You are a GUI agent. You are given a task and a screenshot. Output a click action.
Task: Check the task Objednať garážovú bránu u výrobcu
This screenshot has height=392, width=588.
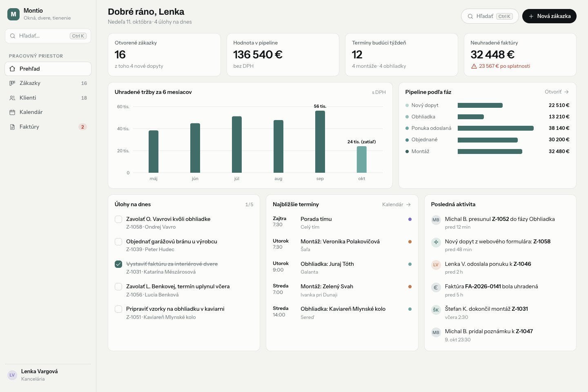point(118,242)
